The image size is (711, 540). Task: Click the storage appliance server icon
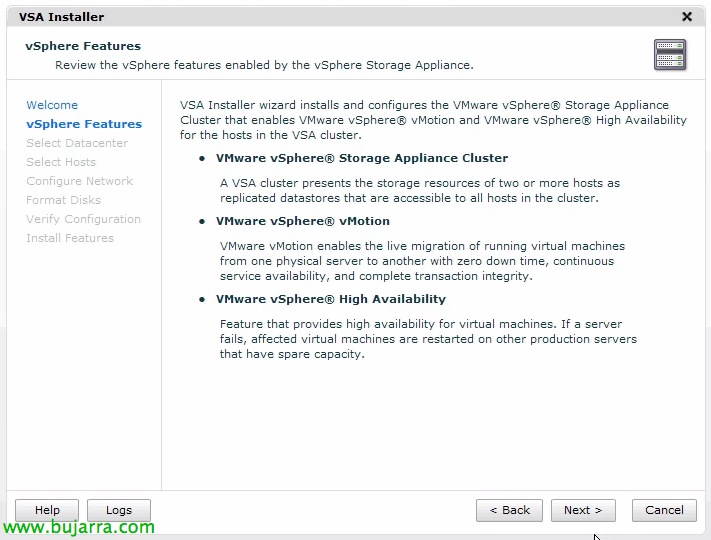tap(670, 55)
